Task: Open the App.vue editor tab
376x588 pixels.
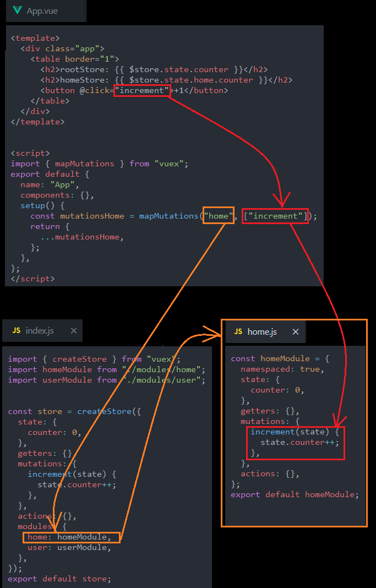Action: click(46, 10)
